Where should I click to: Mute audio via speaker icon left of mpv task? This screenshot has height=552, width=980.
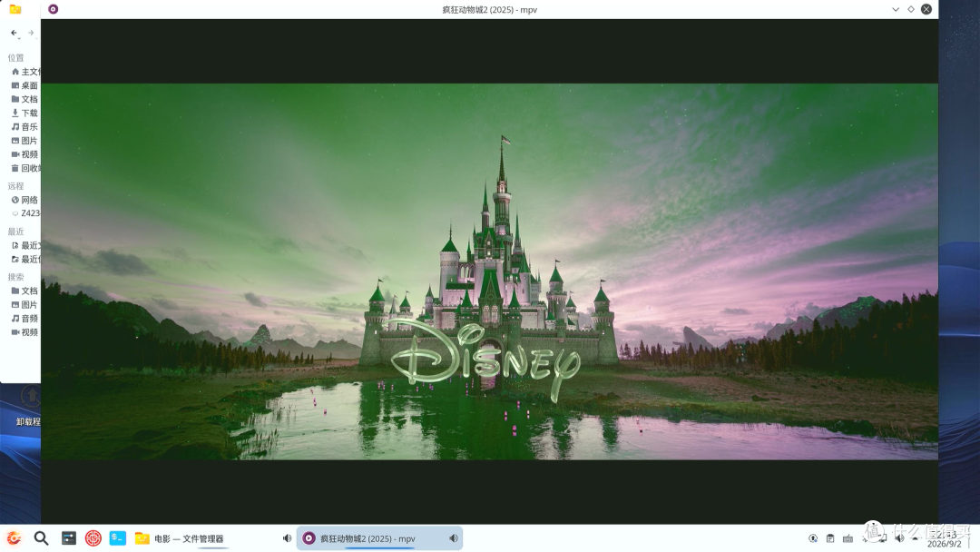(x=287, y=538)
